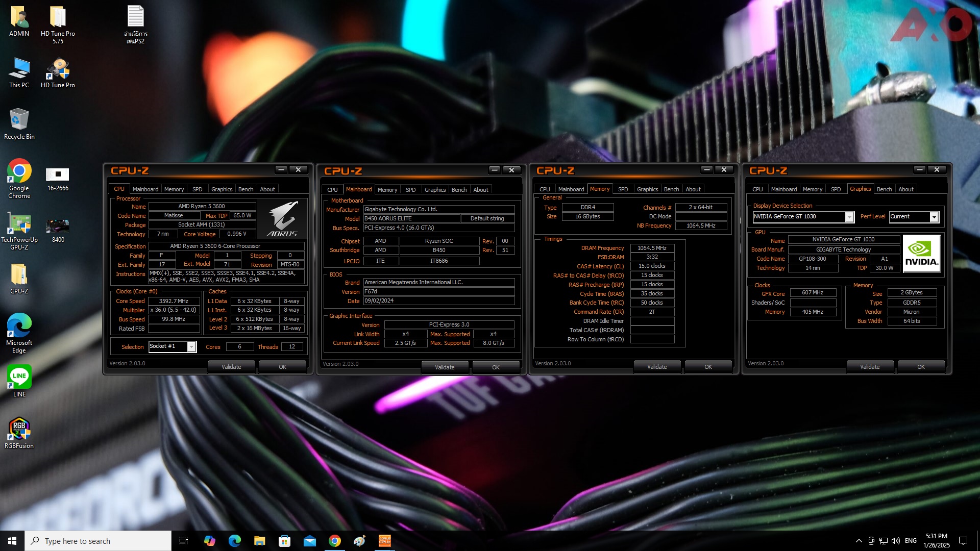Click OK in Memory window
Viewport: 980px width, 551px height.
click(x=708, y=367)
